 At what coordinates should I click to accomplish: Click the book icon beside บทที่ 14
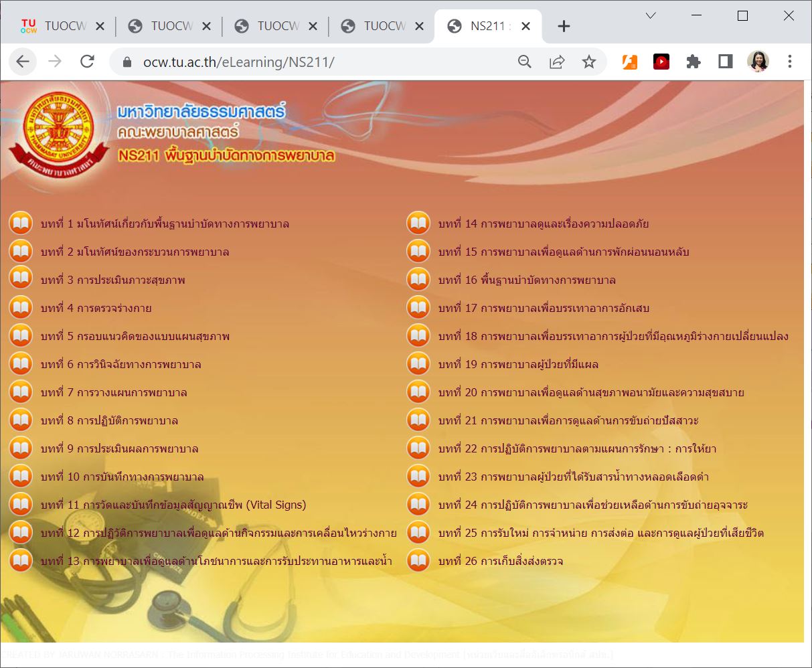pyautogui.click(x=418, y=224)
